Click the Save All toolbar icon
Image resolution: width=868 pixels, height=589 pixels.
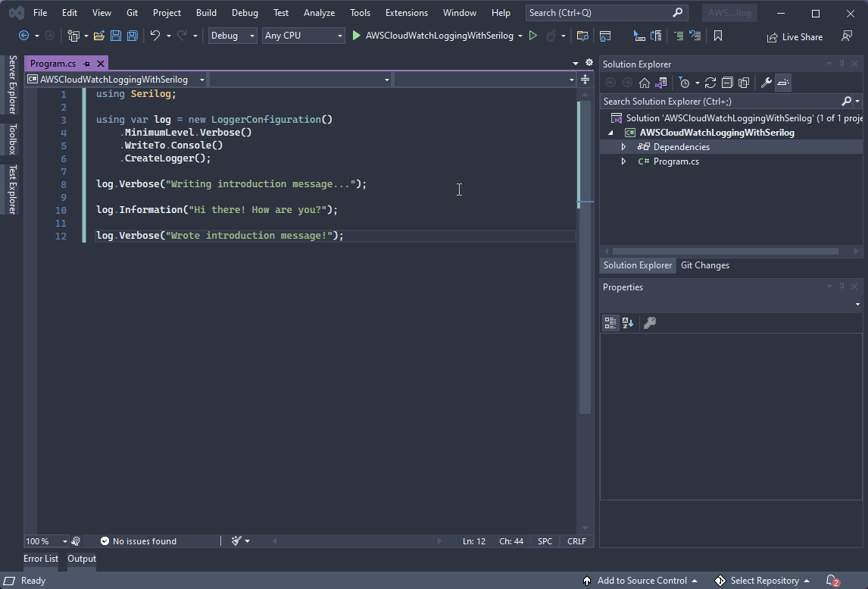(x=132, y=36)
